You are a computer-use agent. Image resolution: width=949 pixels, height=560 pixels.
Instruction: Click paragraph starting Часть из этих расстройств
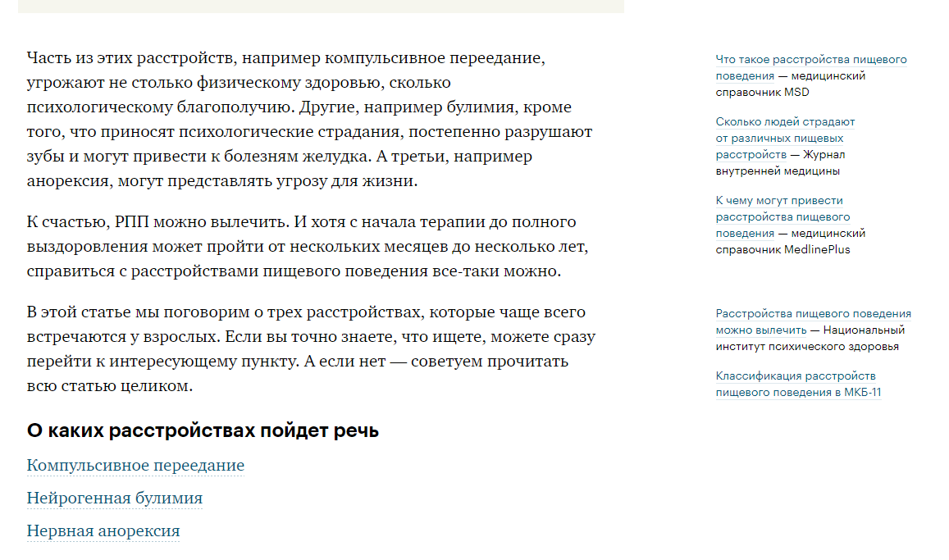(x=309, y=119)
